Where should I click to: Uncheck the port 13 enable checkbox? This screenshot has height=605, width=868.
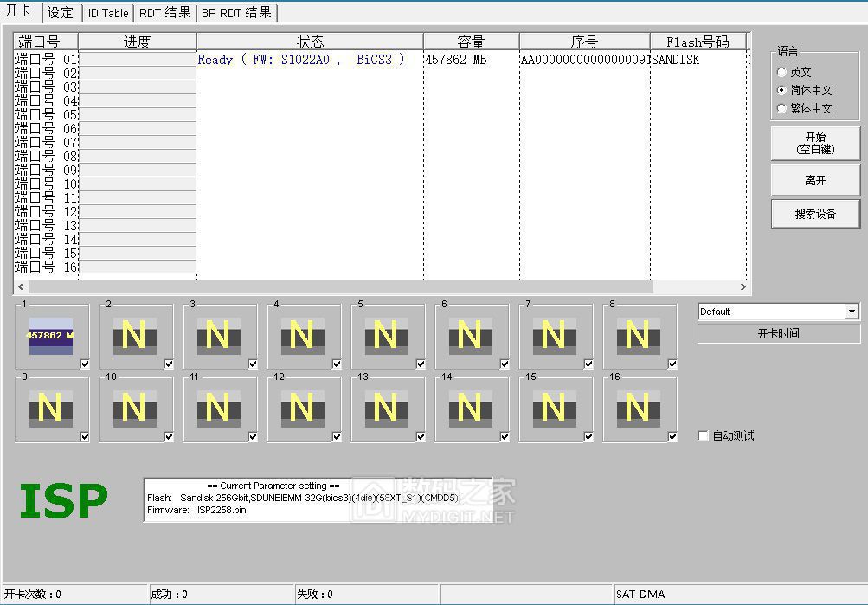pos(421,436)
